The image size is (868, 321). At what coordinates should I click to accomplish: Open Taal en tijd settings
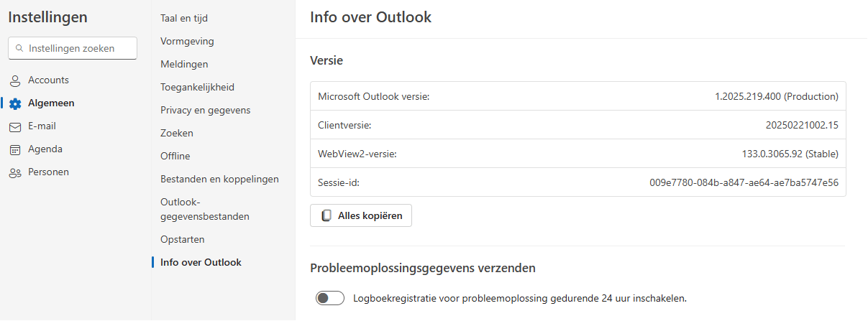[184, 18]
